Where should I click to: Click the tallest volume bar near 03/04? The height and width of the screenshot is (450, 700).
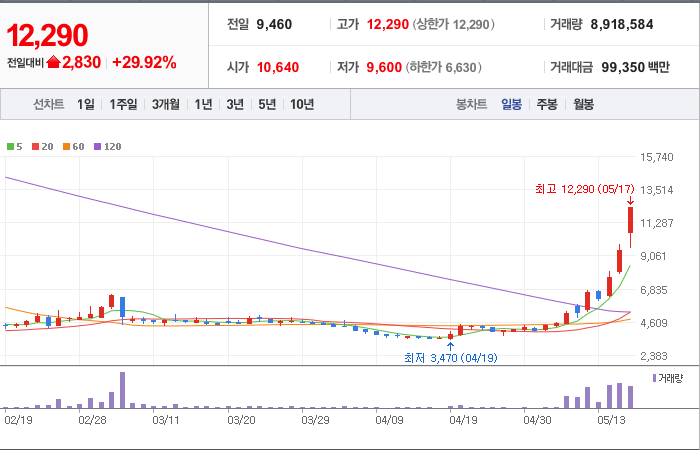tap(122, 390)
